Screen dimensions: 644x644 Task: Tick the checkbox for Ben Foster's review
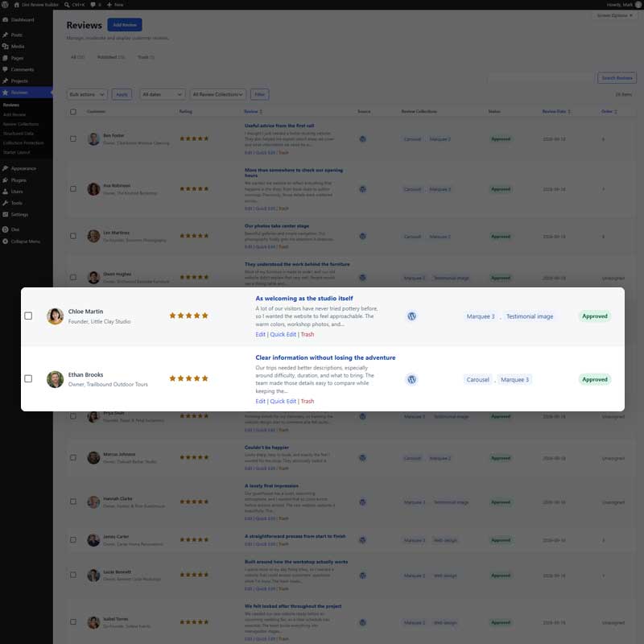(x=73, y=138)
